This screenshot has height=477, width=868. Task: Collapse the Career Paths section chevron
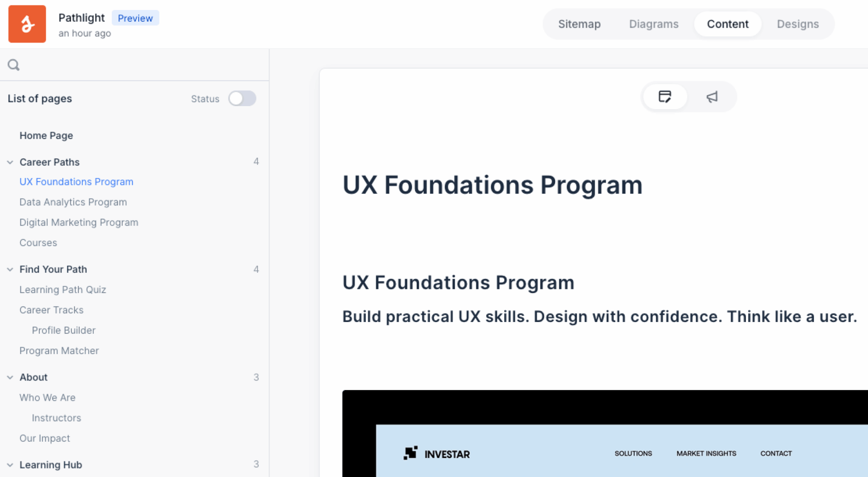(x=10, y=162)
